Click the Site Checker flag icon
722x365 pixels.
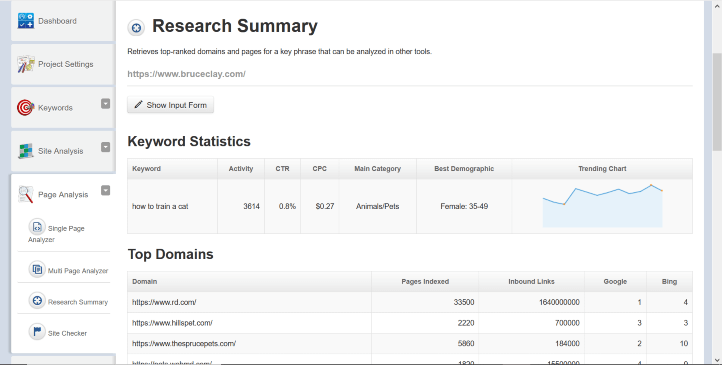pos(37,332)
